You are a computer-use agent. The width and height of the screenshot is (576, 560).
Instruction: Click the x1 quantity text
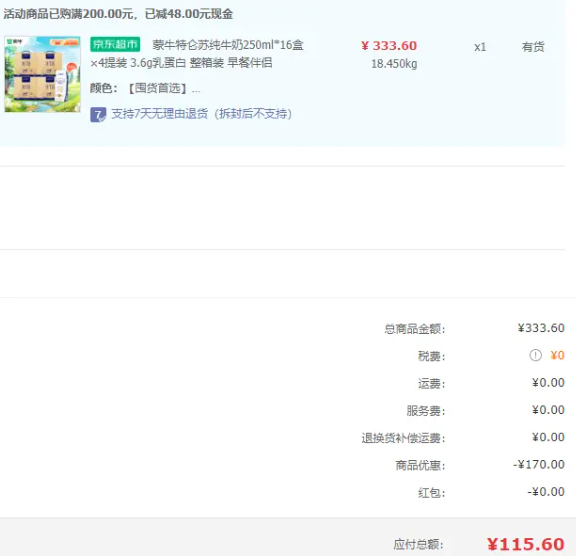[x=480, y=47]
